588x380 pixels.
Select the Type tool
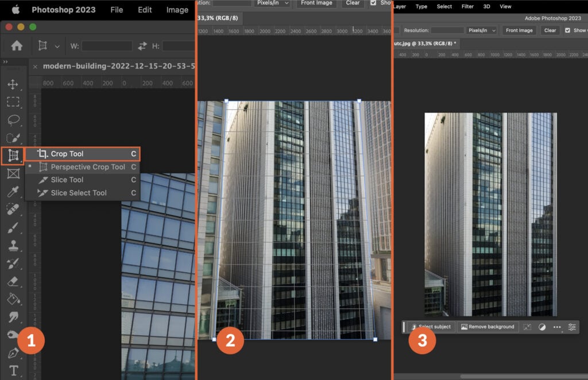14,371
